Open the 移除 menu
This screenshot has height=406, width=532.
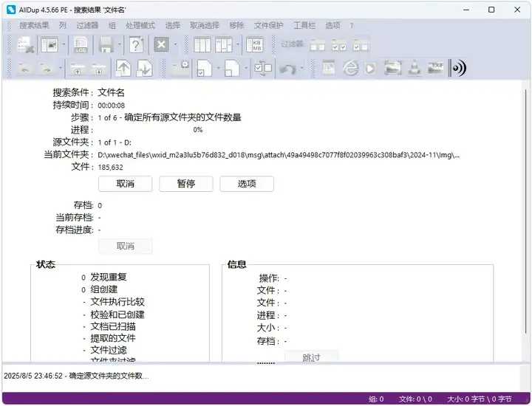(236, 25)
